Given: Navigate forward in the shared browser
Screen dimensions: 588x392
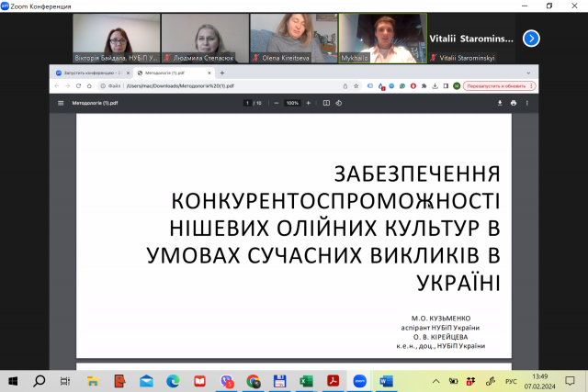Looking at the screenshot, I should (x=67, y=85).
